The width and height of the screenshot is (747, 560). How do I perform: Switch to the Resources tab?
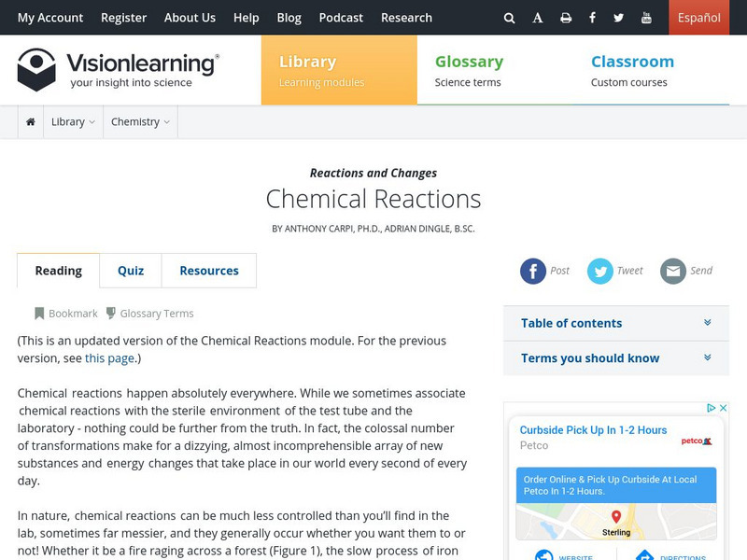pos(209,271)
